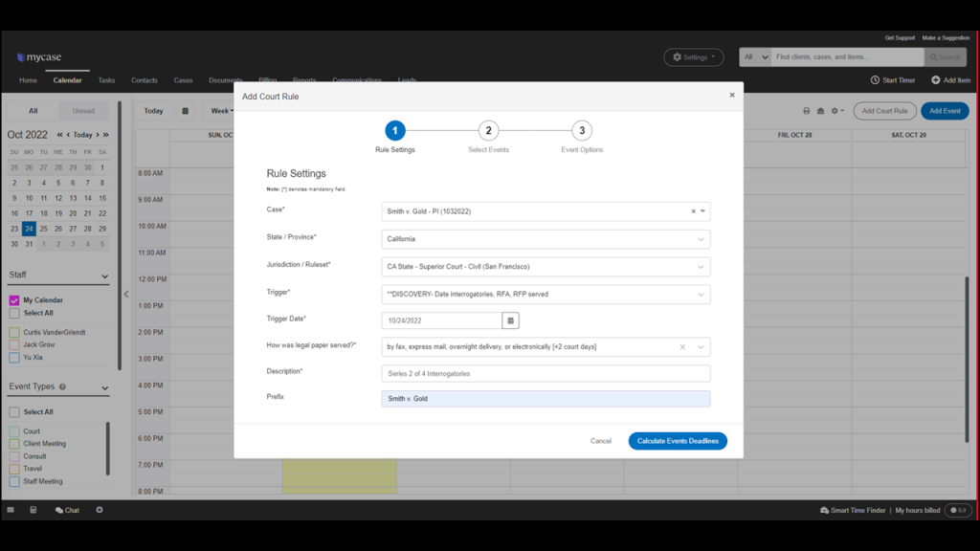The height and width of the screenshot is (551, 980).
Task: Click the Start Timer clock icon
Action: coord(875,80)
